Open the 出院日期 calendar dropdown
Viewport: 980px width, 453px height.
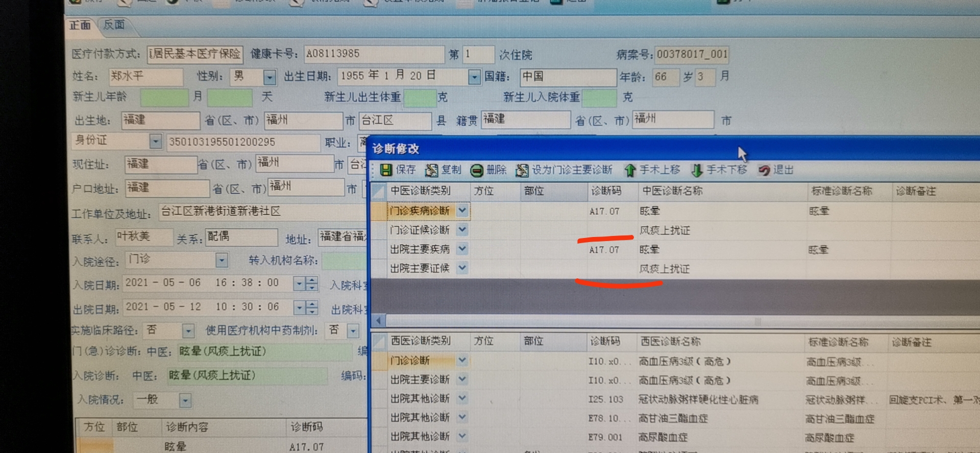299,307
